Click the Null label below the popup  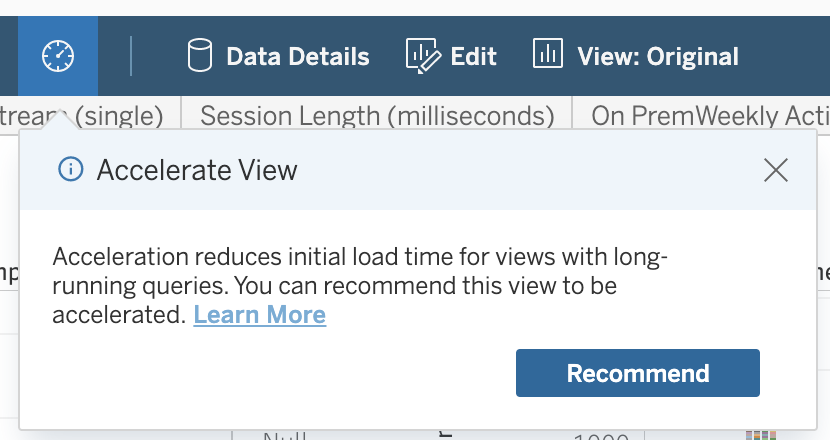[x=284, y=436]
